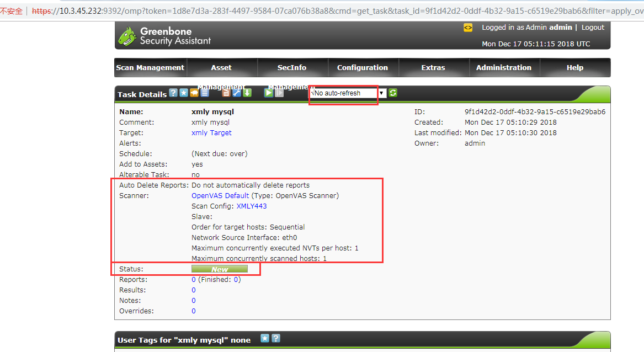Click the green refresh icon
This screenshot has width=644, height=352.
tap(393, 93)
